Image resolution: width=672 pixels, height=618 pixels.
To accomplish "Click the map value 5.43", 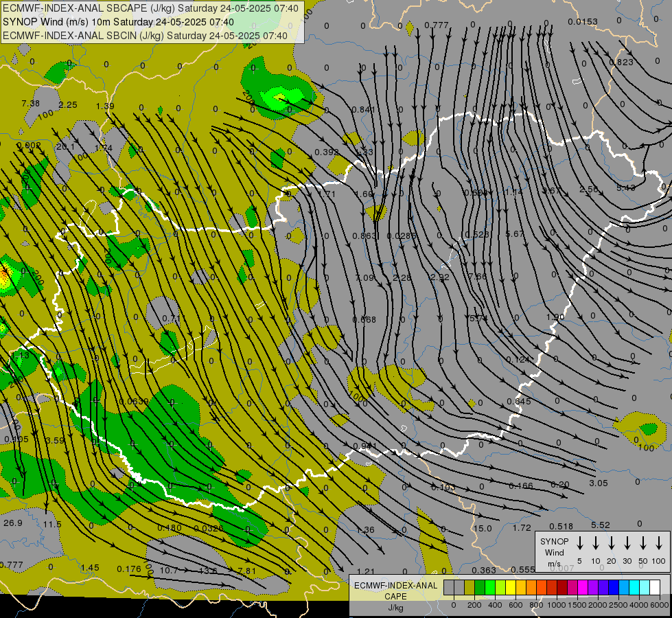I will 626,188.
